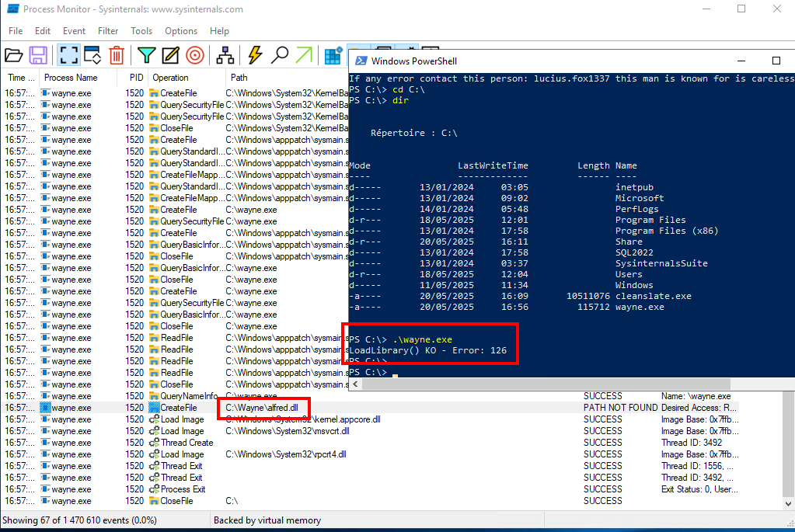
Task: Click the gear icon of the Process Exit row
Action: click(x=154, y=489)
